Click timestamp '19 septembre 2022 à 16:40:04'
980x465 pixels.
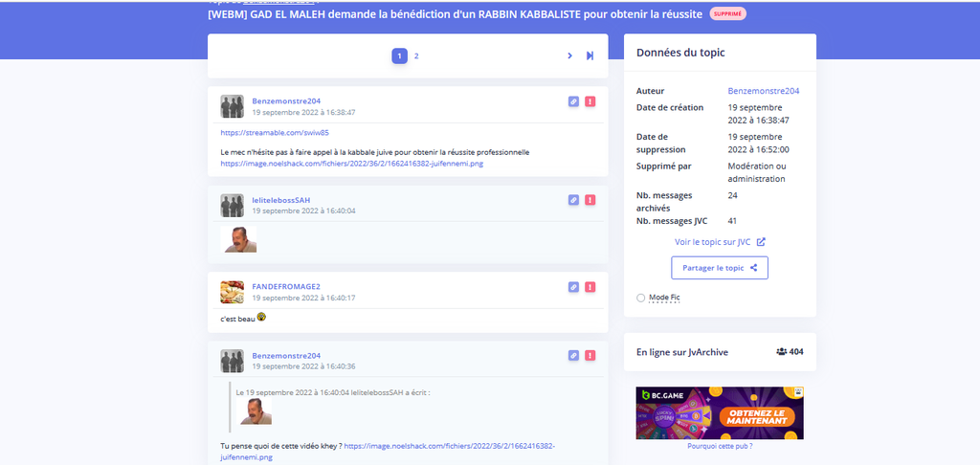click(x=303, y=210)
